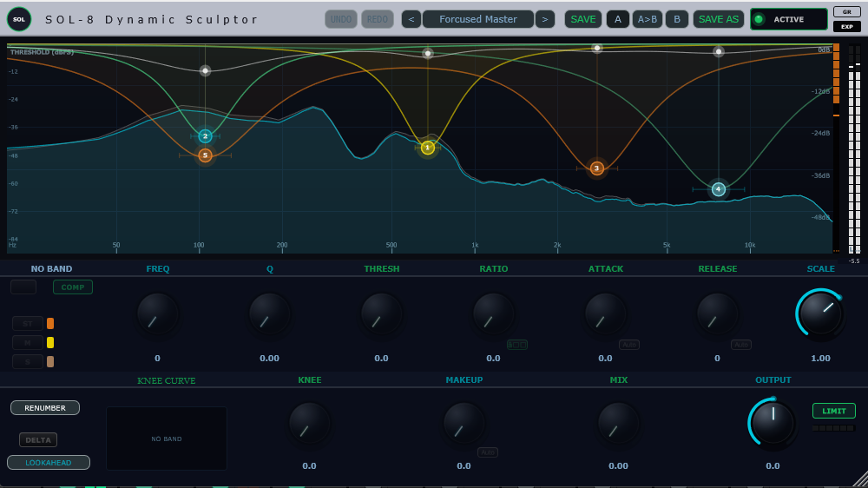Click the SCALE knob
Viewport: 868px width, 488px height.
pyautogui.click(x=820, y=313)
